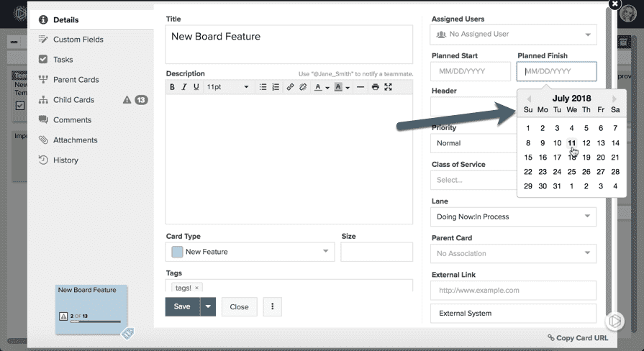The height and width of the screenshot is (351, 644).
Task: Open the Assigned Users dropdown
Action: 513,34
